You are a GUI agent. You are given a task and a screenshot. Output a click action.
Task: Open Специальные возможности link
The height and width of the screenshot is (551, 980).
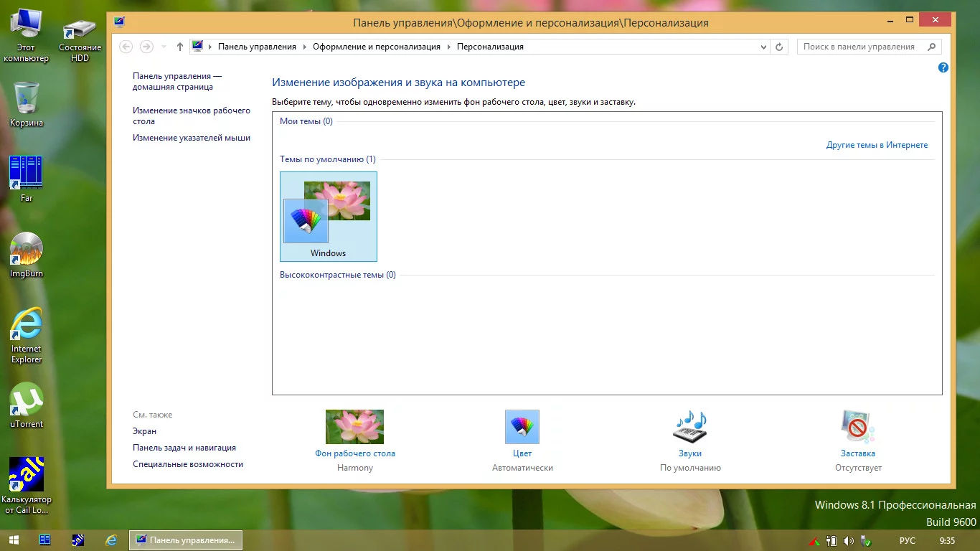[188, 464]
